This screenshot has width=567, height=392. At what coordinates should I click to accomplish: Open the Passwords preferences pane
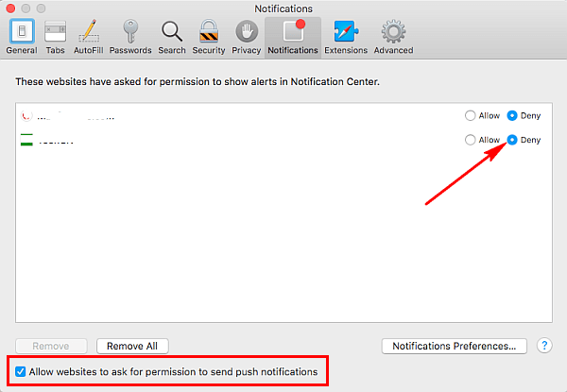click(130, 37)
